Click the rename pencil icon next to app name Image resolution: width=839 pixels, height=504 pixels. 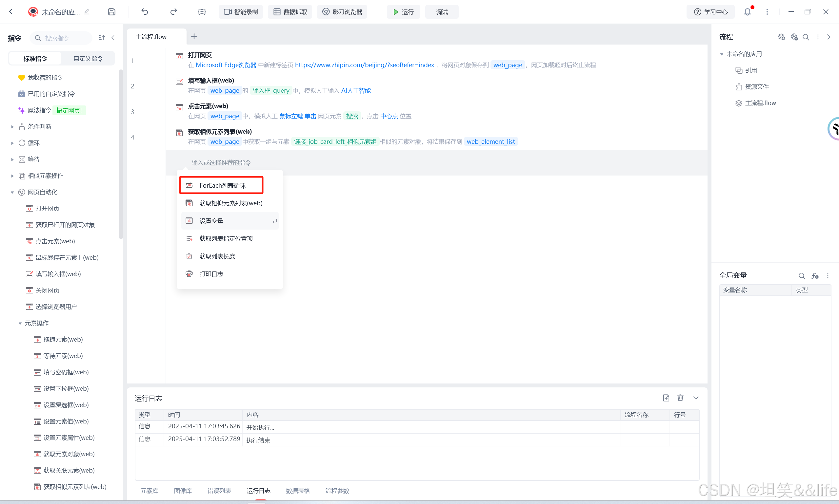tap(87, 12)
